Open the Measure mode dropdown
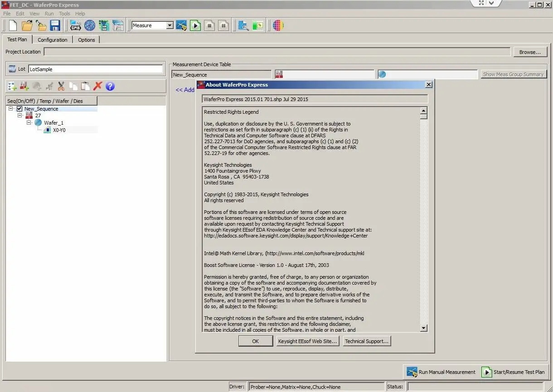The height and width of the screenshot is (392, 553). (170, 25)
